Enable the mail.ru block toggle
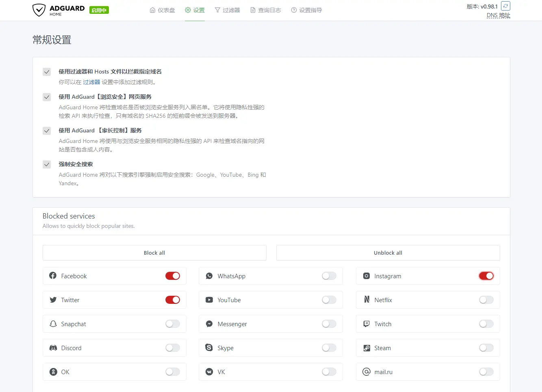The height and width of the screenshot is (392, 542). (486, 372)
